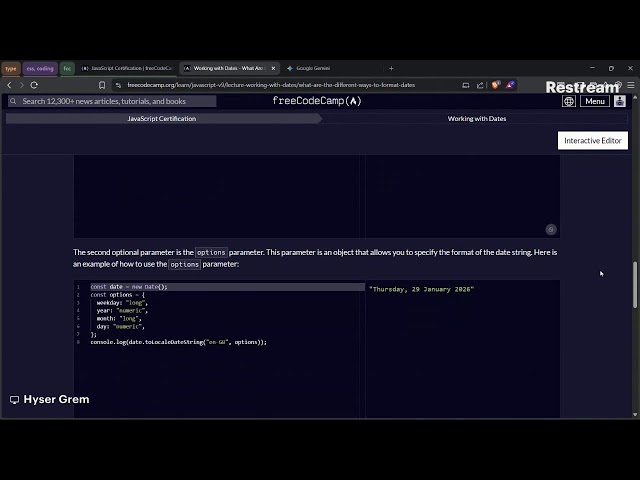Image resolution: width=640 pixels, height=480 pixels.
Task: Close the Working with Dates tab
Action: coord(273,68)
